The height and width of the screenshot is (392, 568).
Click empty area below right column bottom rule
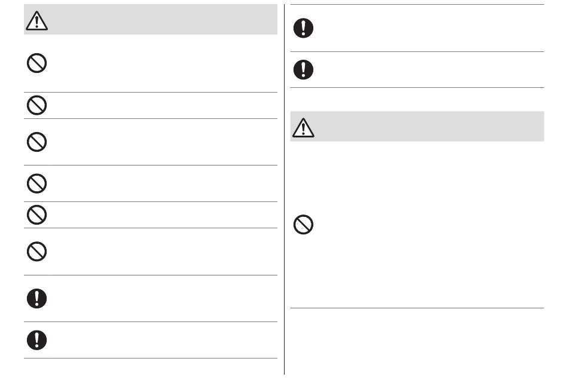click(x=417, y=341)
